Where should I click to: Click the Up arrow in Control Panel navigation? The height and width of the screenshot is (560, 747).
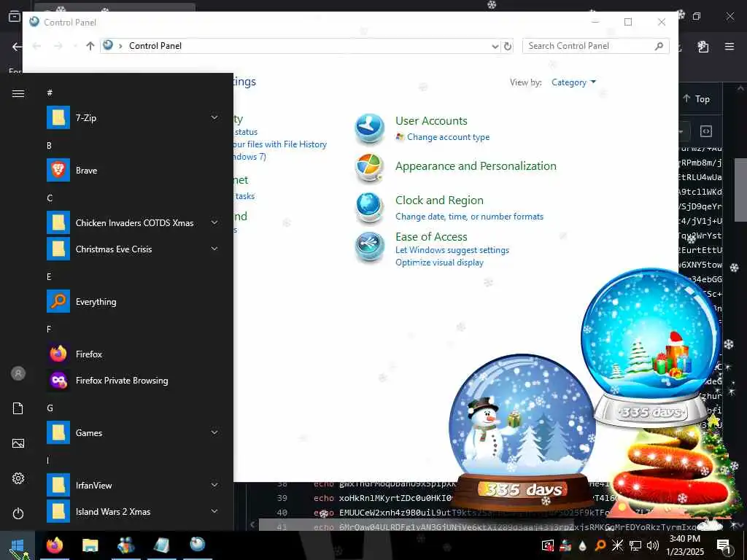pos(90,46)
